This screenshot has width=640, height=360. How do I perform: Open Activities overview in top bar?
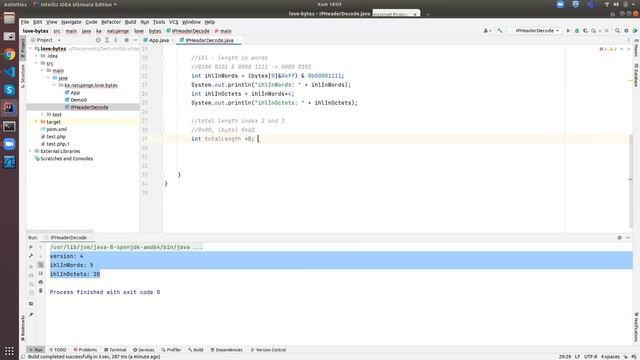[x=15, y=4]
